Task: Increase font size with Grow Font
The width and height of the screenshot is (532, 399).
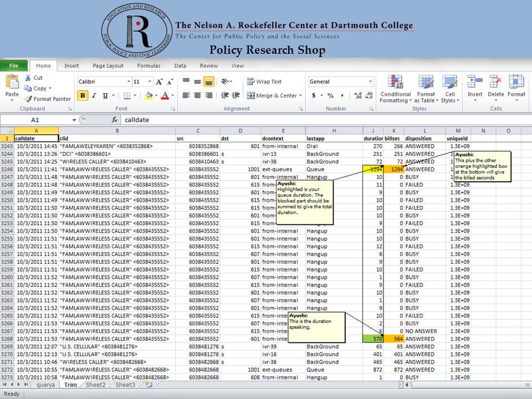Action: [159, 82]
